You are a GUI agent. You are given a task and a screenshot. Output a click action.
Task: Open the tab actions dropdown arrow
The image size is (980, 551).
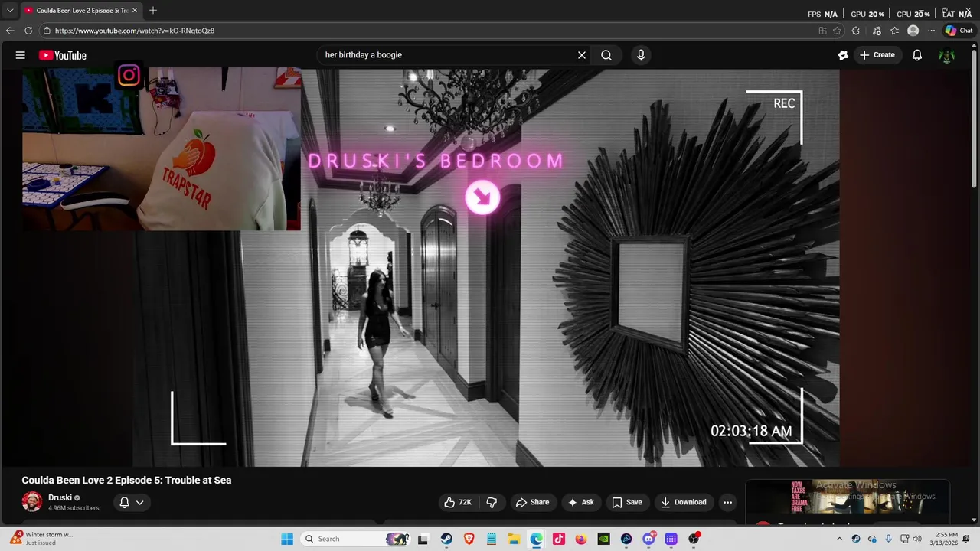coord(10,11)
